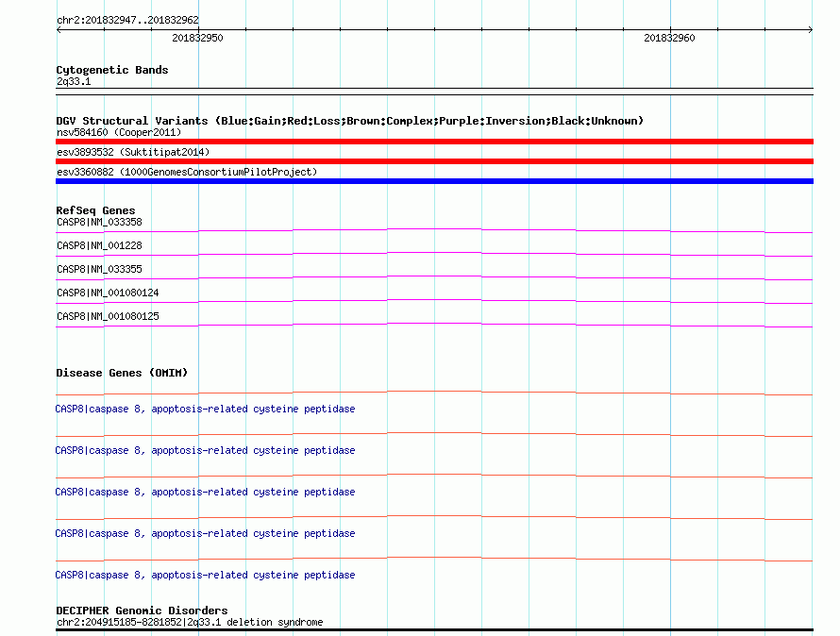Click the CASP8|NM_033358 transcript label
The height and width of the screenshot is (636, 840).
point(99,222)
